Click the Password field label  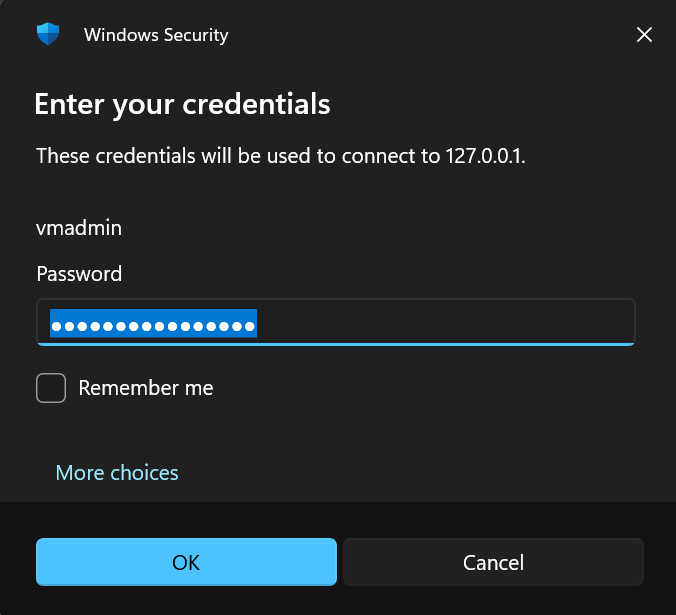coord(79,274)
